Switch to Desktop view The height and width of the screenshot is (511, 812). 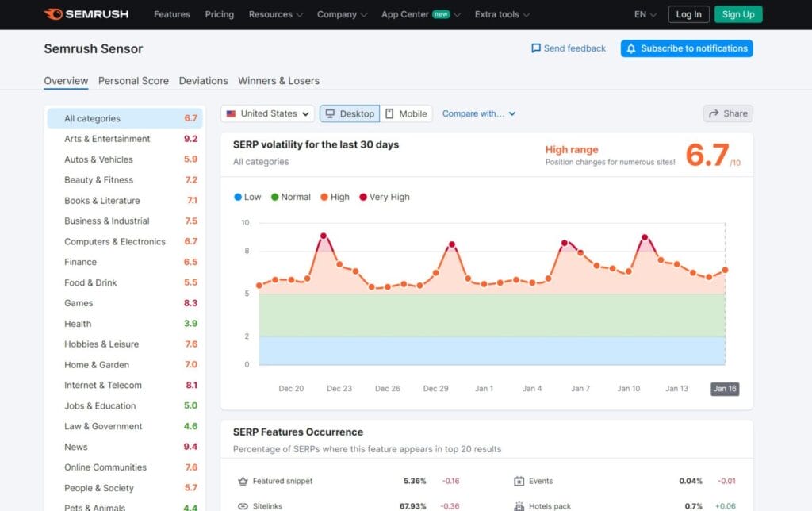click(350, 113)
